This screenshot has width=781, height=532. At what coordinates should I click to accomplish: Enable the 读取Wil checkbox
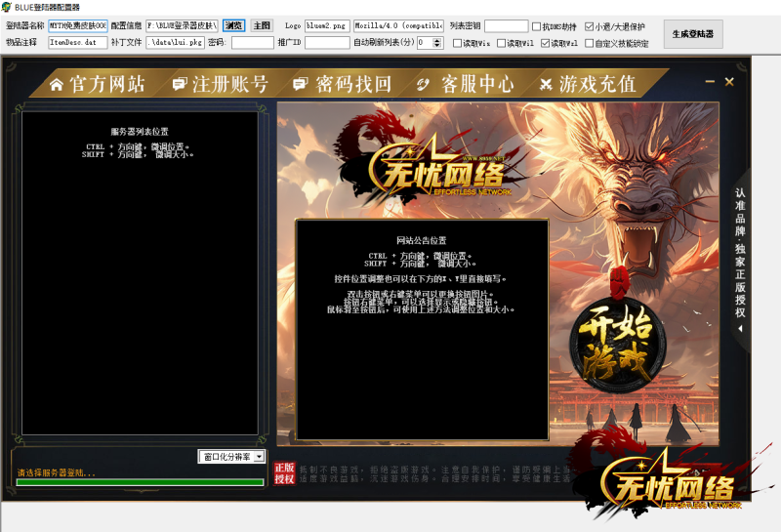[x=501, y=43]
